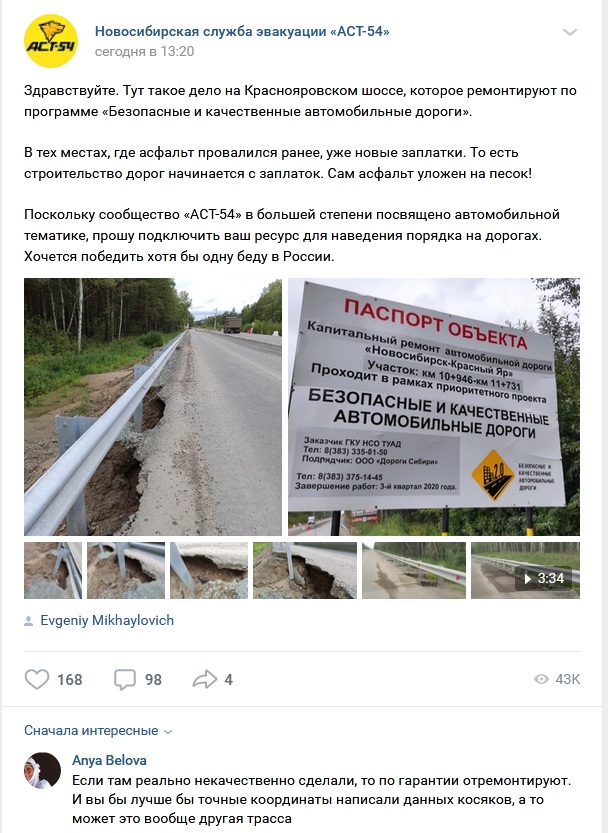Expand the post options chevron
Screen dimensions: 608x833
tap(570, 32)
